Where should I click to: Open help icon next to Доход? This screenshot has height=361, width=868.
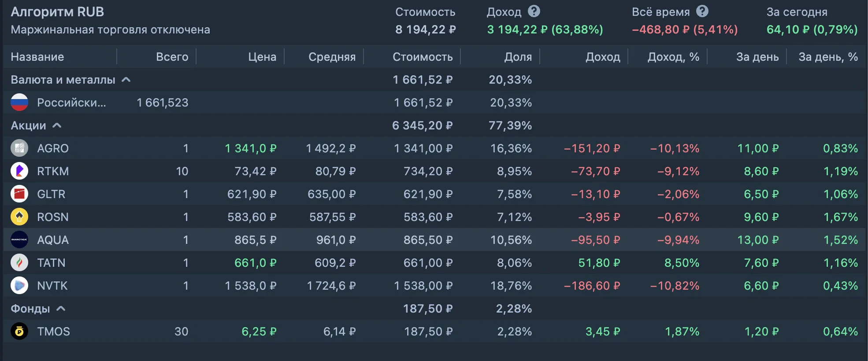(534, 11)
